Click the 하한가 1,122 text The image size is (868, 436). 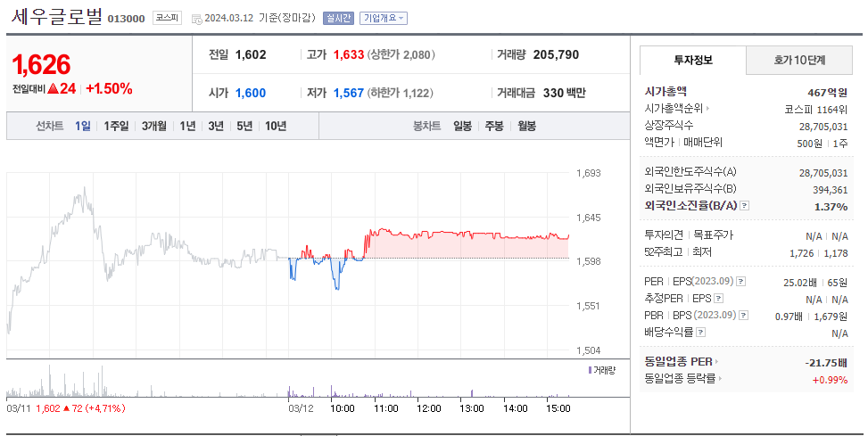[401, 93]
